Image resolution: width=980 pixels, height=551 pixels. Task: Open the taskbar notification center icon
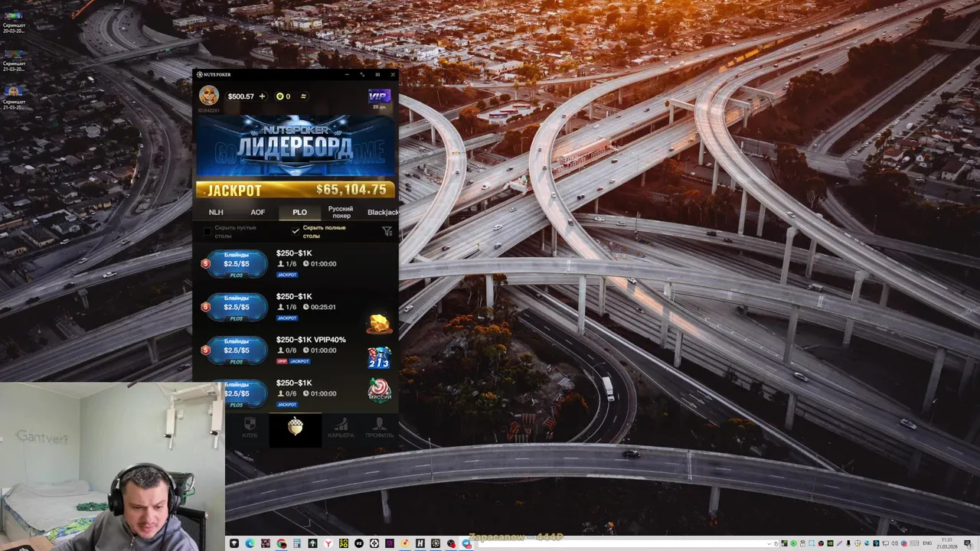point(968,543)
